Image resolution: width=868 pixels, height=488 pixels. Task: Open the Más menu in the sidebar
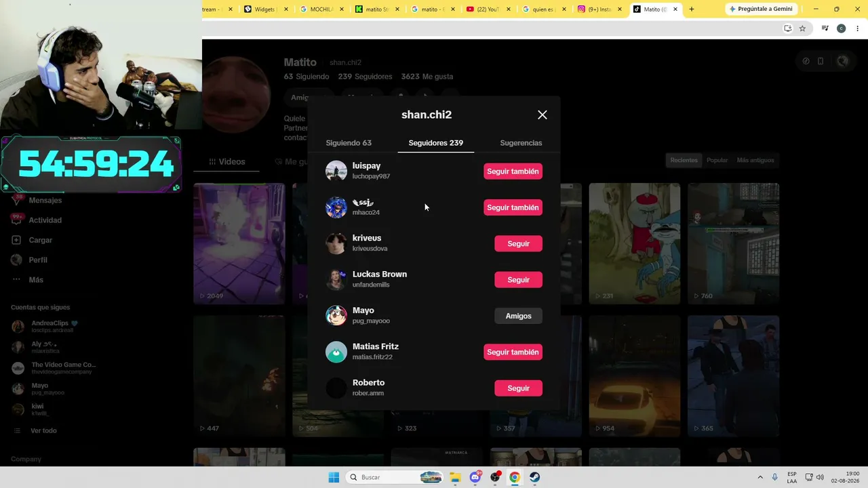tap(36, 280)
